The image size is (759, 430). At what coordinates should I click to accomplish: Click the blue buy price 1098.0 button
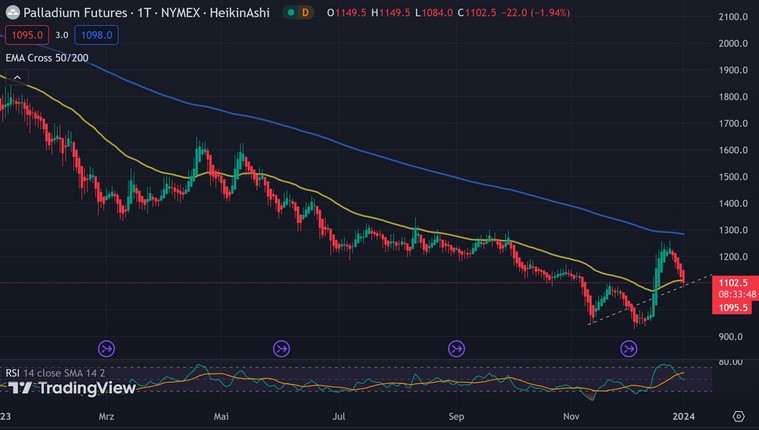point(96,34)
